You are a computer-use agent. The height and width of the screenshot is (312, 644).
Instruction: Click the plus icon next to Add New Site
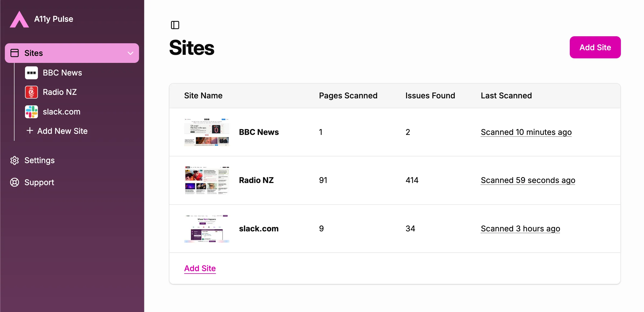29,131
